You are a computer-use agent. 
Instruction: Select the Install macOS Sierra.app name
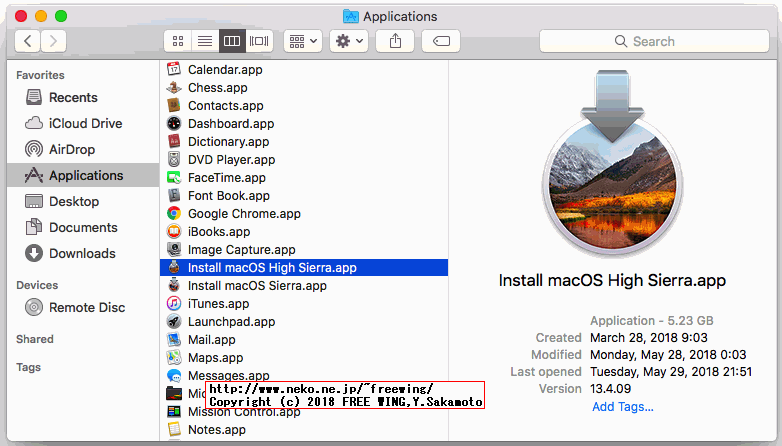coord(257,286)
